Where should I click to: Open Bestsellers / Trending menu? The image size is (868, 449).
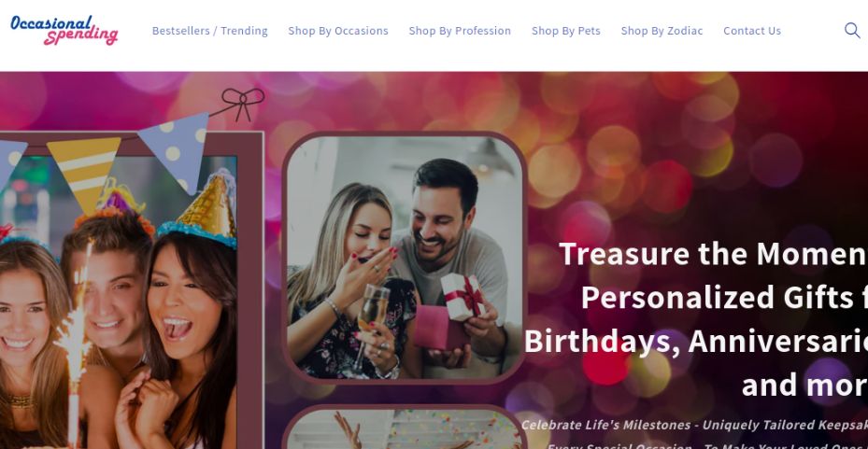[x=210, y=31]
